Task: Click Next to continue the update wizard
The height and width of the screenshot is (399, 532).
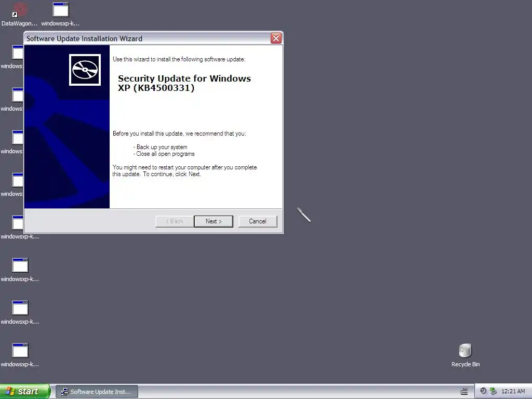Action: click(x=214, y=221)
